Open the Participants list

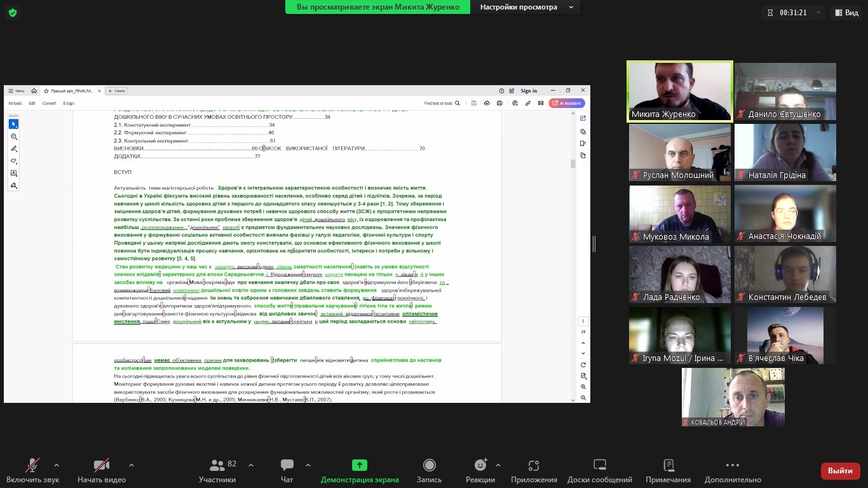[x=217, y=470]
